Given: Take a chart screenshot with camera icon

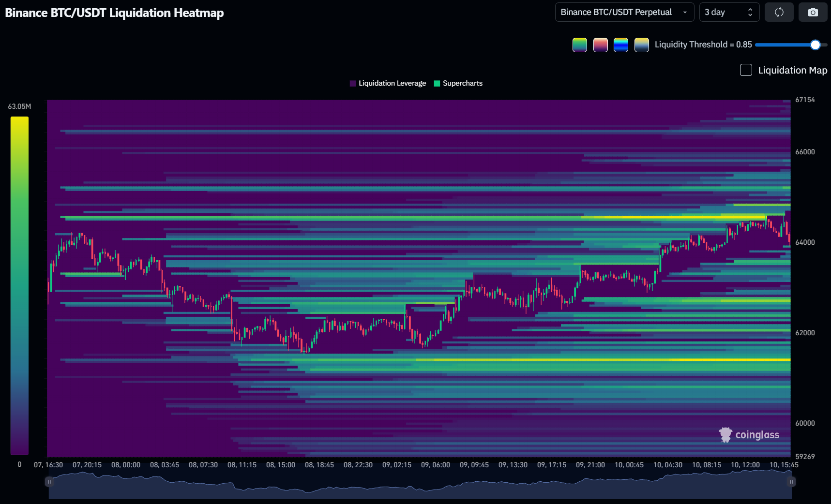Looking at the screenshot, I should (x=813, y=12).
